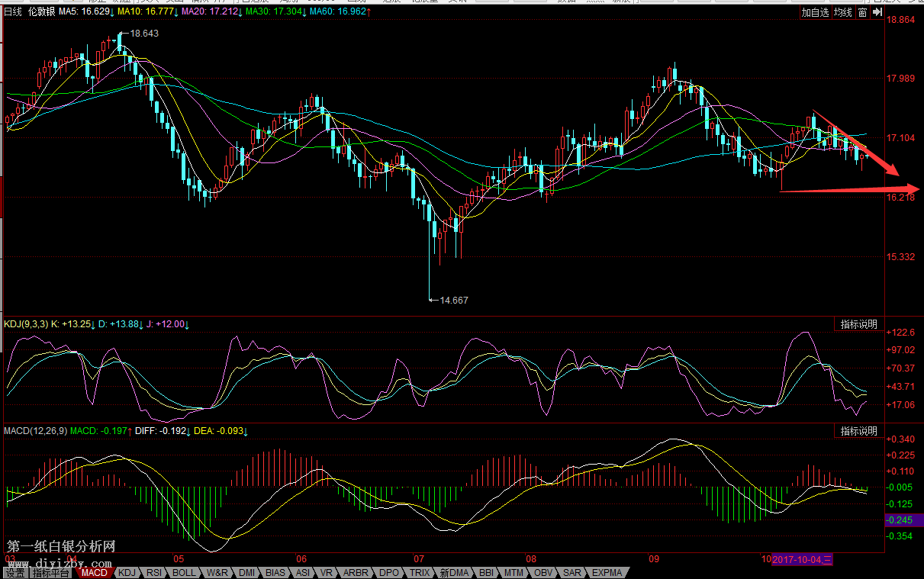This screenshot has width=924, height=579.
Task: Click the 窗 window icon button
Action: (x=862, y=12)
